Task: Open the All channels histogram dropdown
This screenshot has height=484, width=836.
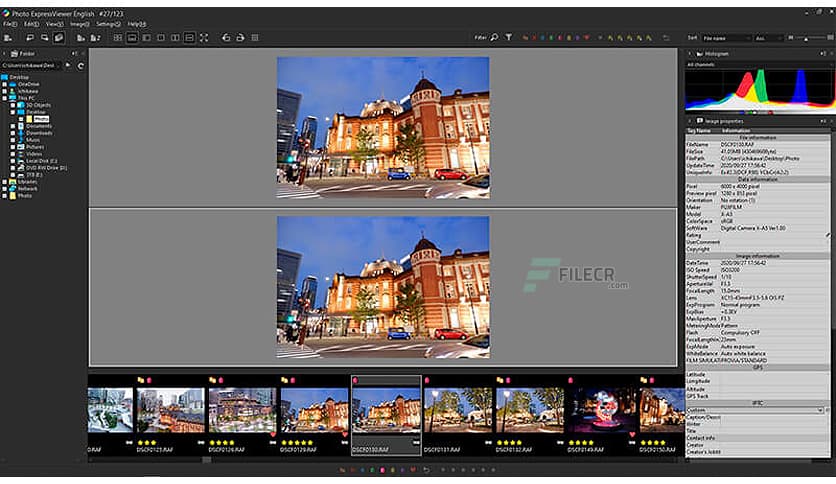Action: 759,64
